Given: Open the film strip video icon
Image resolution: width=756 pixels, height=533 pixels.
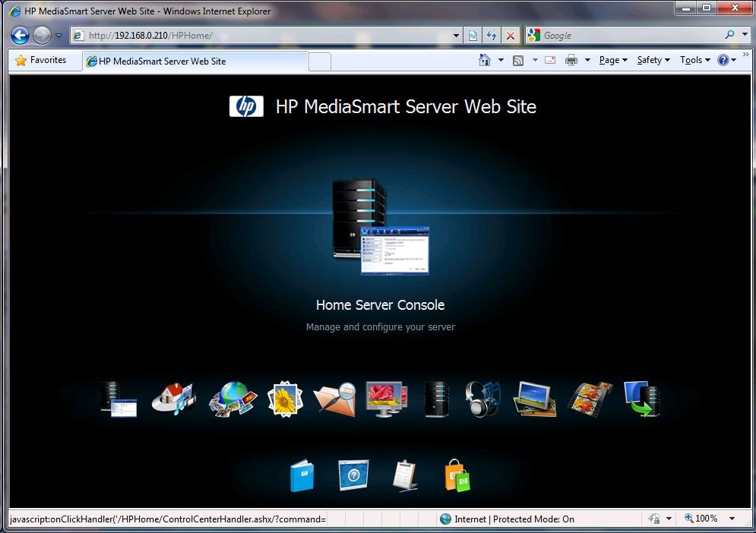Looking at the screenshot, I should (x=590, y=399).
